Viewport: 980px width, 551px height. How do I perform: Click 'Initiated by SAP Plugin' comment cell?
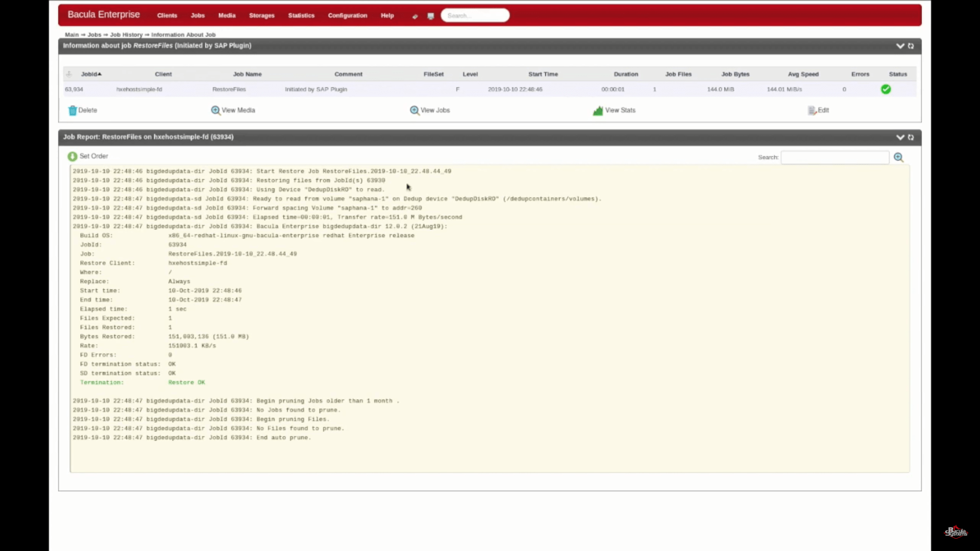(x=316, y=89)
